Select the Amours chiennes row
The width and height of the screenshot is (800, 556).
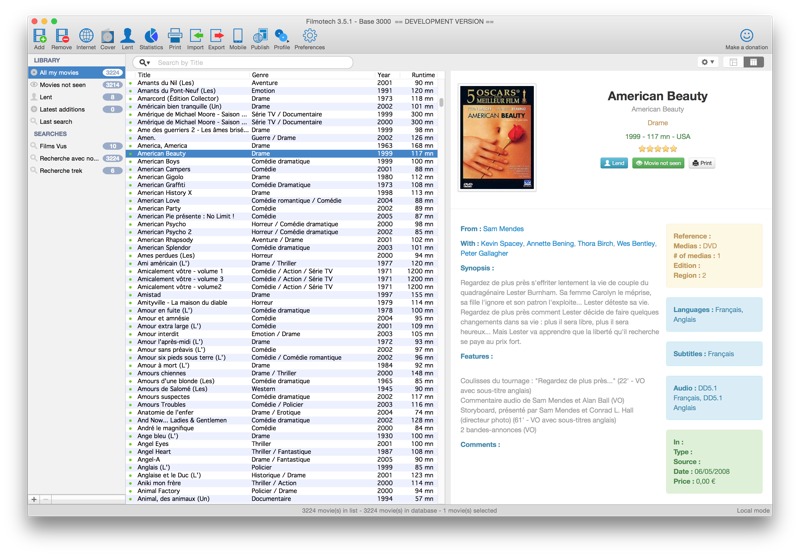click(x=282, y=373)
